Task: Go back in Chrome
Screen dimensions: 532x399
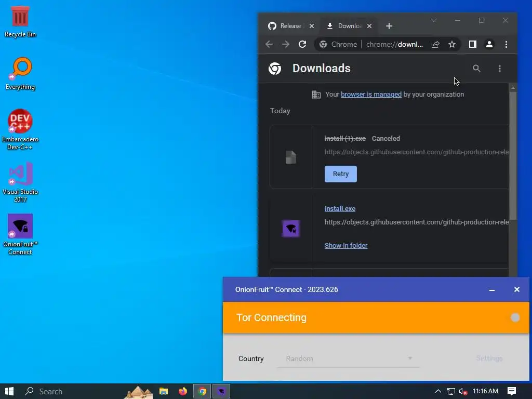Action: click(269, 45)
